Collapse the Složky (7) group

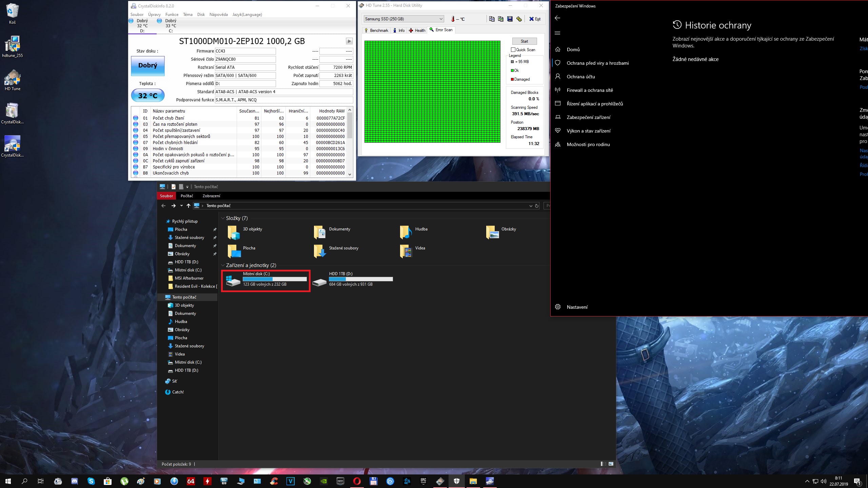click(223, 218)
